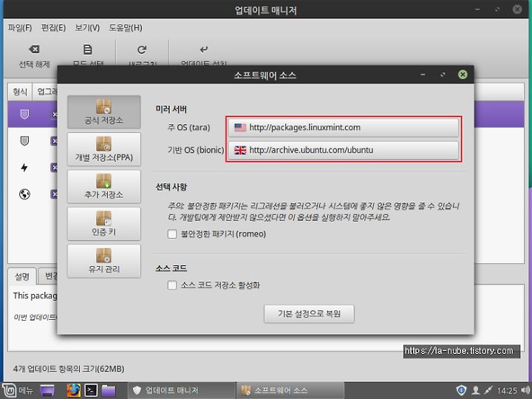Open the file manager folder panel icon

click(x=109, y=391)
